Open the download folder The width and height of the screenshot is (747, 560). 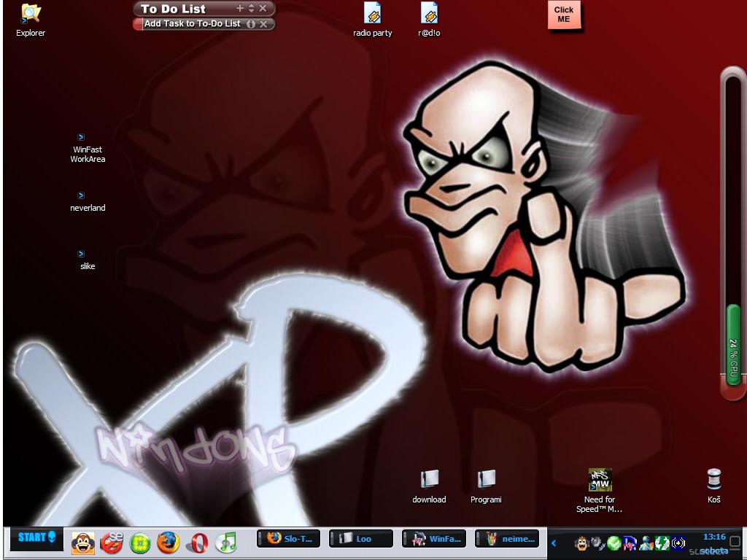[429, 486]
